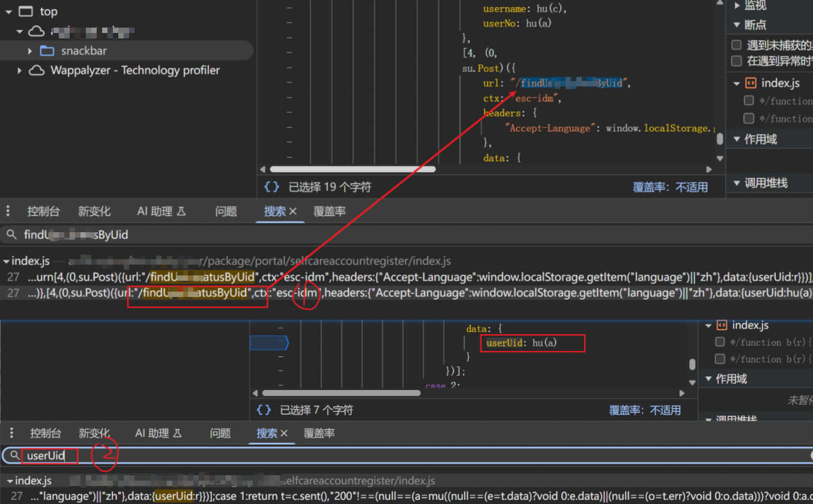The image size is (813, 504).
Task: Expand the snackbar folder arrow
Action: click(x=30, y=51)
